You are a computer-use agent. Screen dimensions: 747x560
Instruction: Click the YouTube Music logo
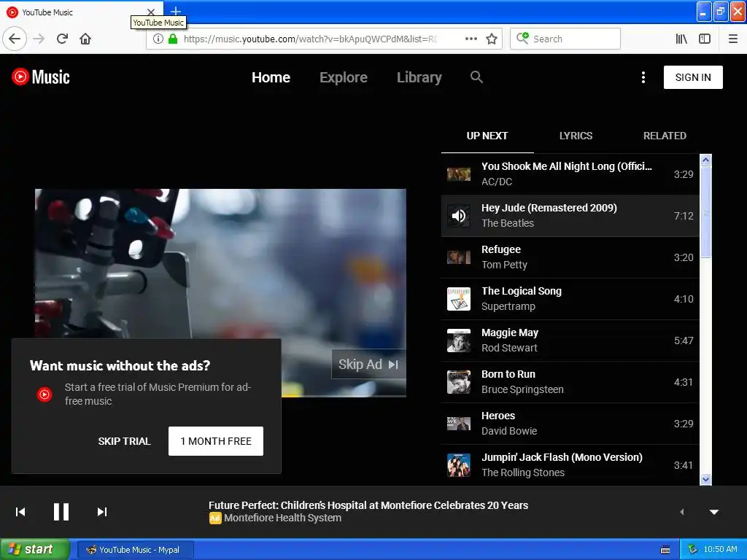pyautogui.click(x=41, y=77)
